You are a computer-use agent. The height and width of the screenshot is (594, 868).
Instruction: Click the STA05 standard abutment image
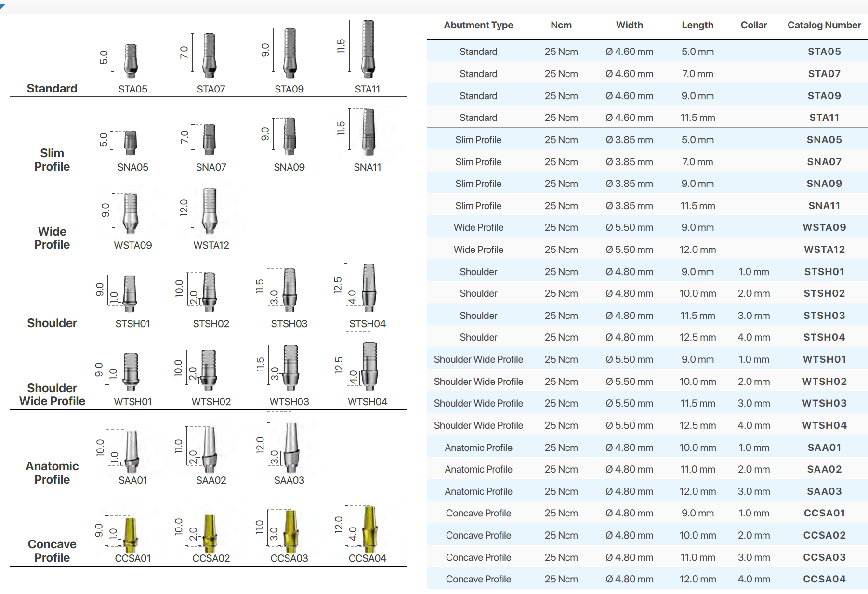(131, 61)
